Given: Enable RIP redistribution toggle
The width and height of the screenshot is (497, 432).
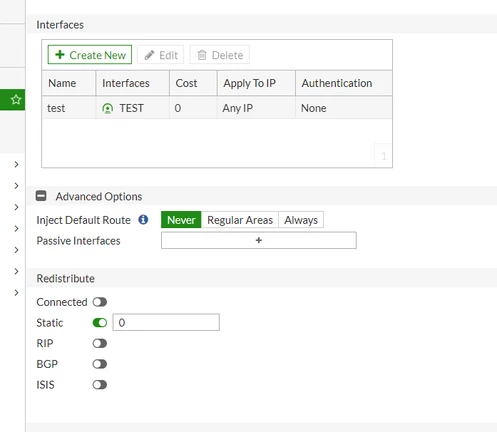Looking at the screenshot, I should tap(100, 343).
